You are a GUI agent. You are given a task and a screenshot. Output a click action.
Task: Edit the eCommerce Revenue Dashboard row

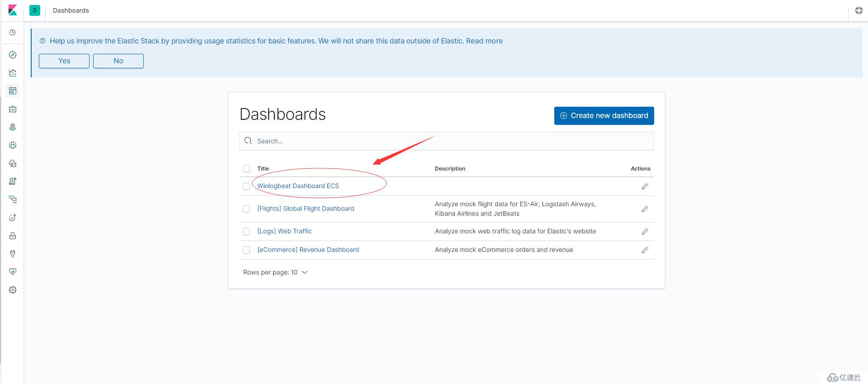(645, 250)
